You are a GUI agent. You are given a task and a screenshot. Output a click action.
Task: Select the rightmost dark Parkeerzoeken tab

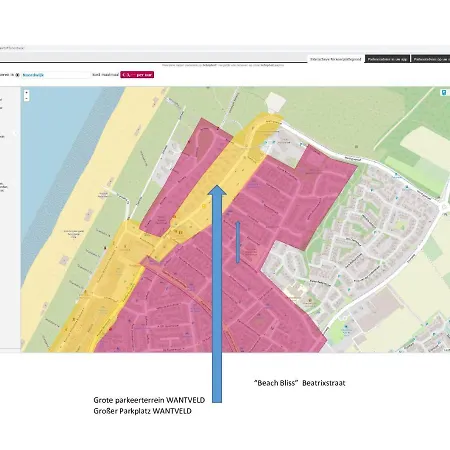pos(431,59)
